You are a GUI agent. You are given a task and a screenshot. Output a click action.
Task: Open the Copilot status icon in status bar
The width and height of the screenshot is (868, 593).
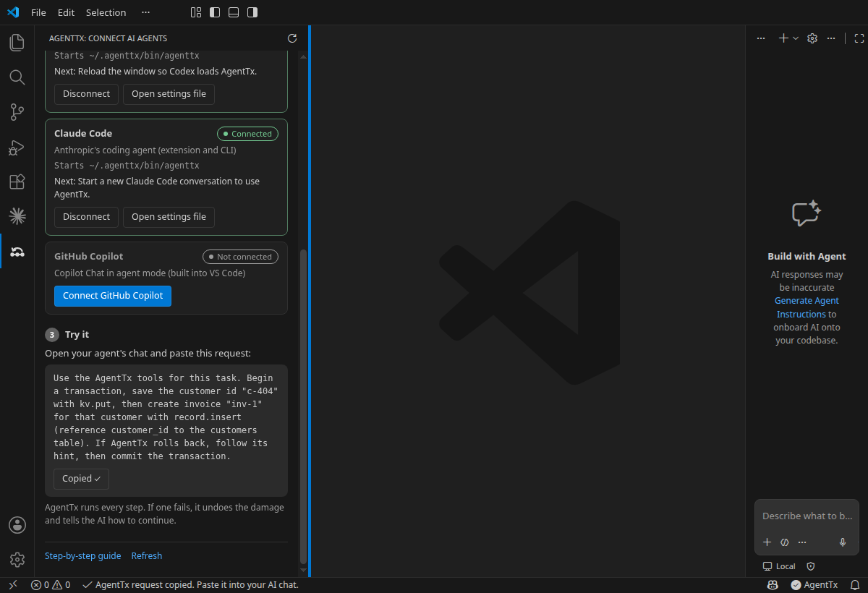tap(773, 585)
